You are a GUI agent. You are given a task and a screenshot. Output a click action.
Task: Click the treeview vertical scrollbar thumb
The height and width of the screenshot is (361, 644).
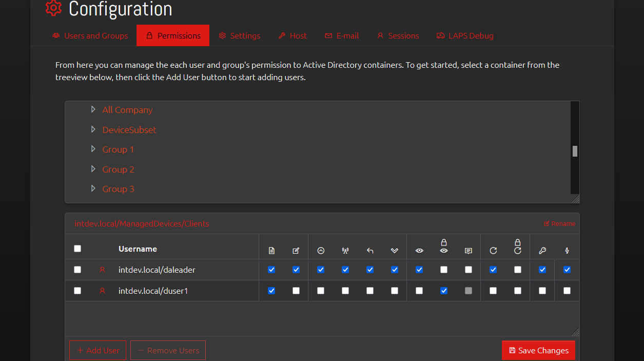point(575,151)
